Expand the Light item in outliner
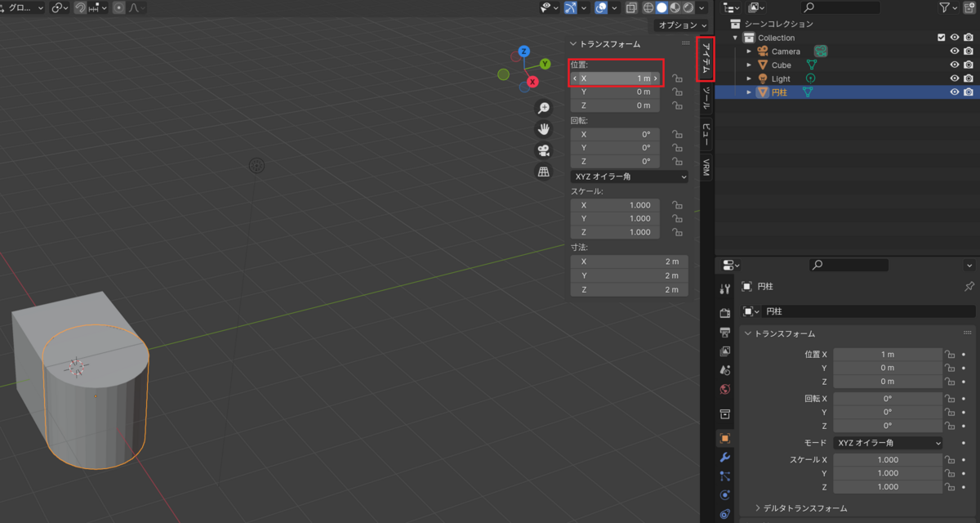The width and height of the screenshot is (980, 523). click(749, 79)
